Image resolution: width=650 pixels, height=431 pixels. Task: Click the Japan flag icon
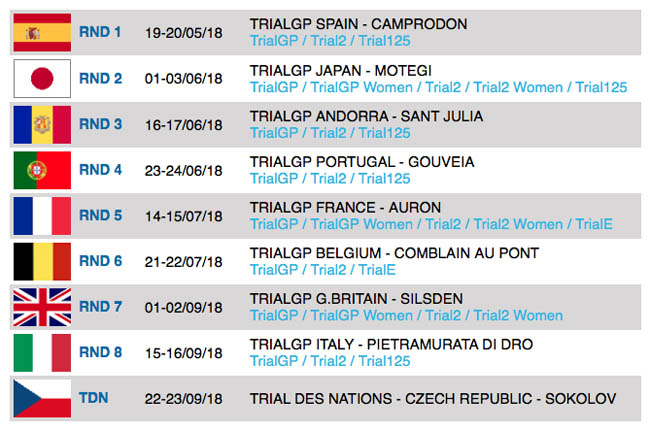(42, 78)
